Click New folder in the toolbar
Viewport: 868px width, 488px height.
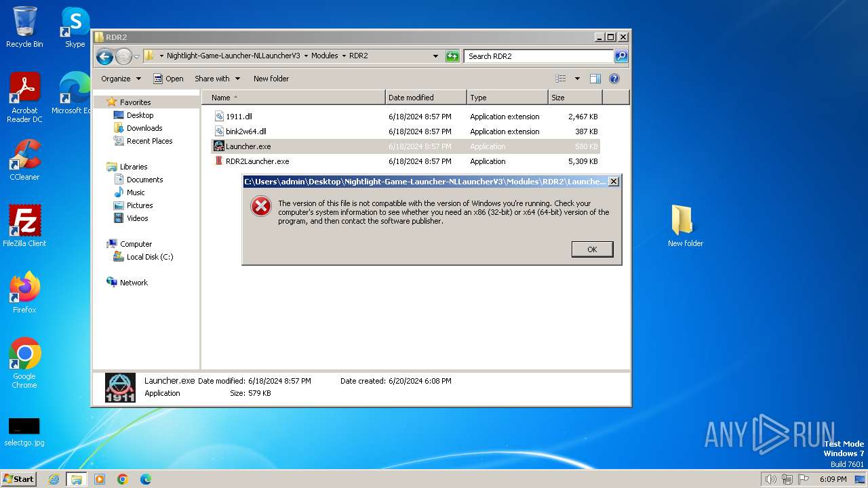click(271, 79)
